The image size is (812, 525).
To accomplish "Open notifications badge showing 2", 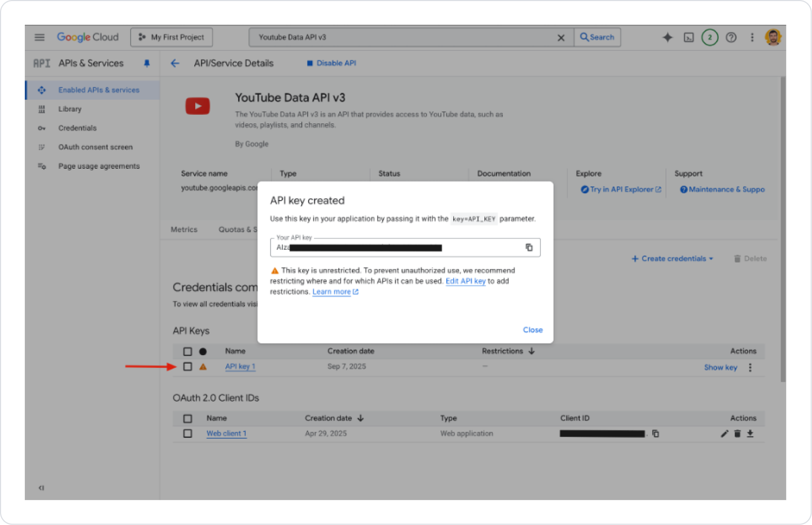I will pyautogui.click(x=710, y=37).
